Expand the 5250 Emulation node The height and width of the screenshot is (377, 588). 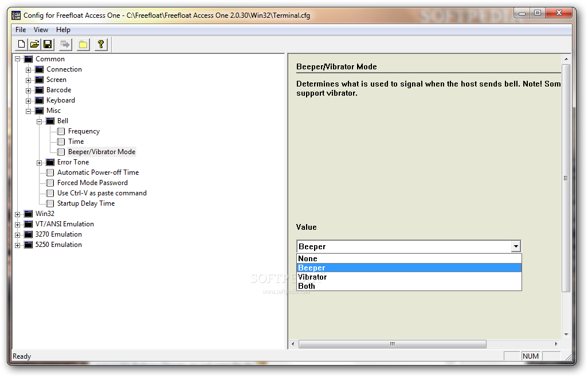coord(17,245)
